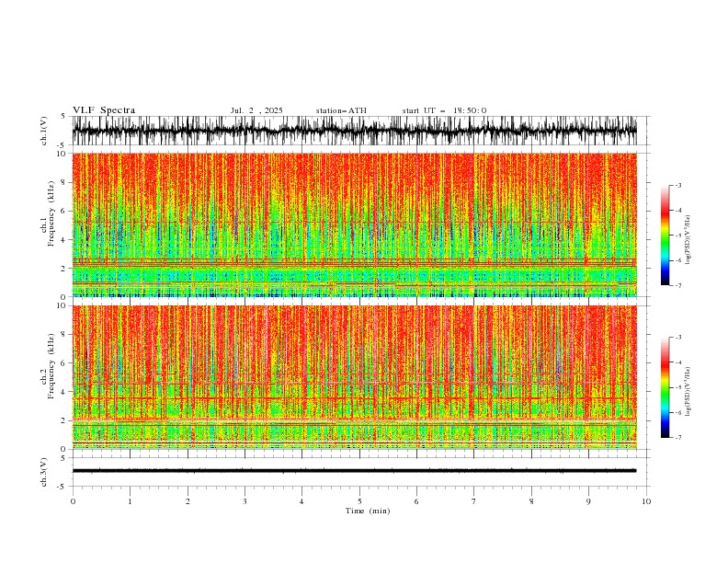Viewport: 728px width, 563px height.
Task: Click the time axis tick label "3"
Action: (x=245, y=501)
